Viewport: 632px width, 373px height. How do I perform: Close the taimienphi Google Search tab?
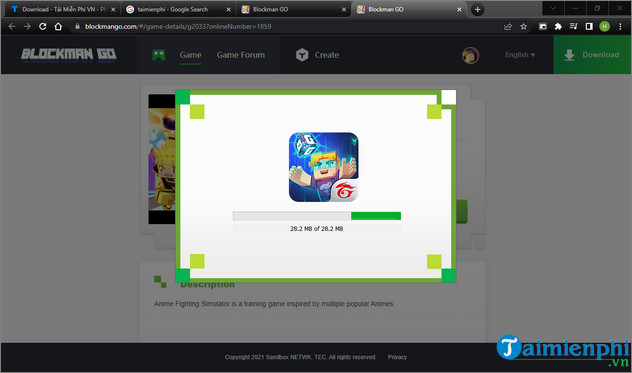coord(229,9)
